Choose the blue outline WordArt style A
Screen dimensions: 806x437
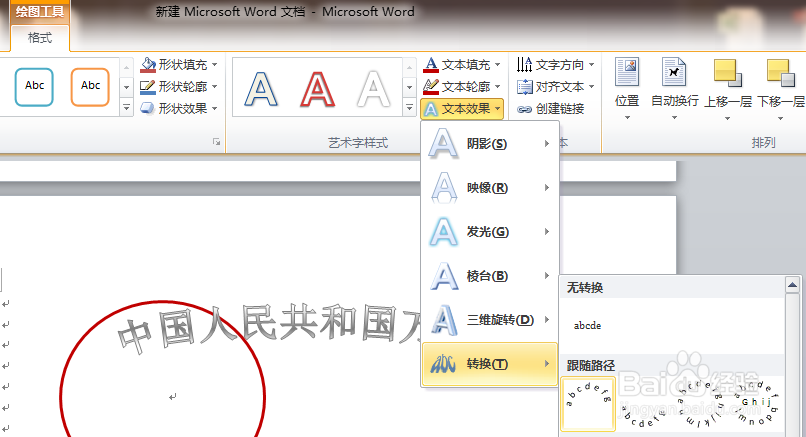click(261, 89)
